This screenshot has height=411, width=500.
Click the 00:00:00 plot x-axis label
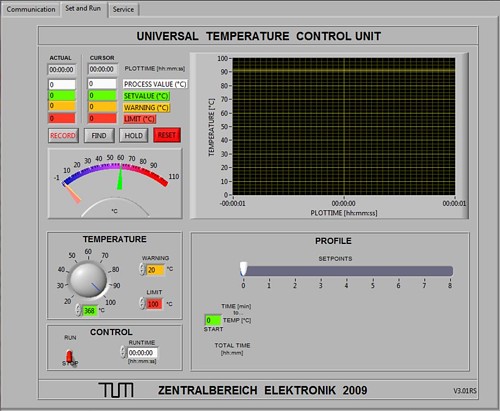click(x=343, y=203)
